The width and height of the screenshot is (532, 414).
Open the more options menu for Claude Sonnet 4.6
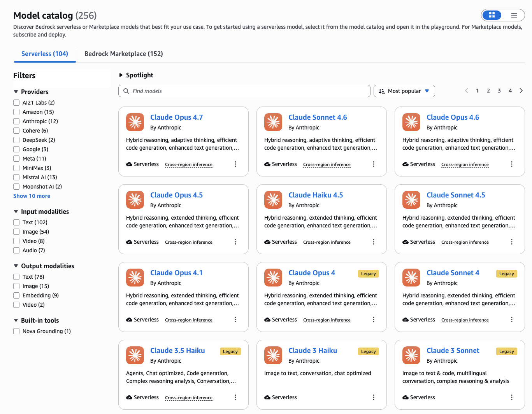coord(374,164)
